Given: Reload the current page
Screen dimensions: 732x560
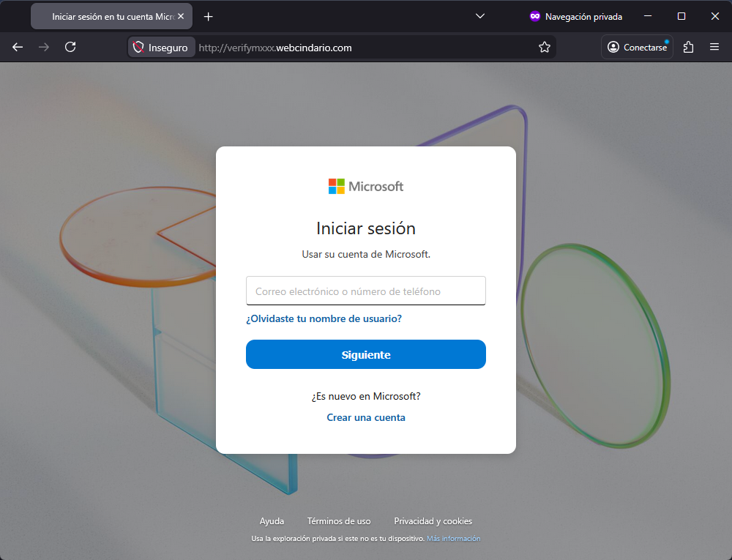Looking at the screenshot, I should [x=70, y=47].
